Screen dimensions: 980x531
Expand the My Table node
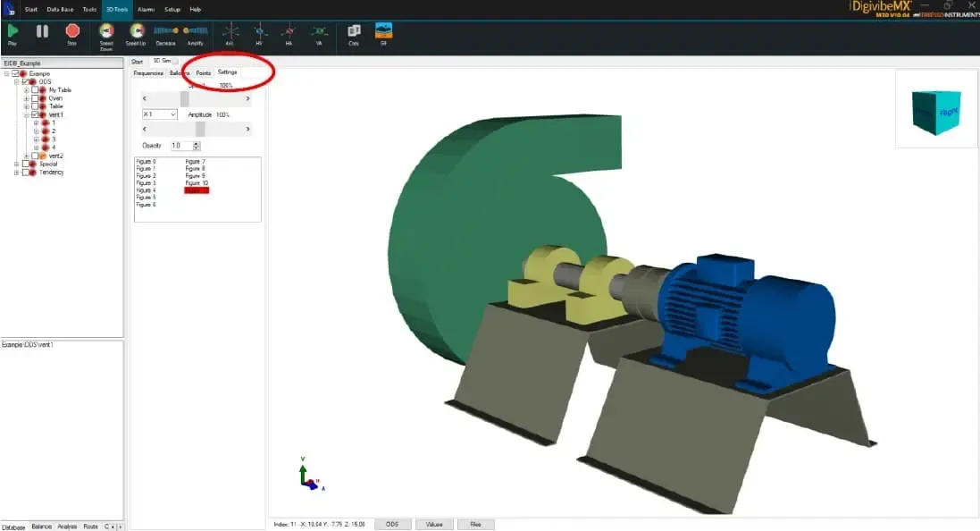[26, 90]
